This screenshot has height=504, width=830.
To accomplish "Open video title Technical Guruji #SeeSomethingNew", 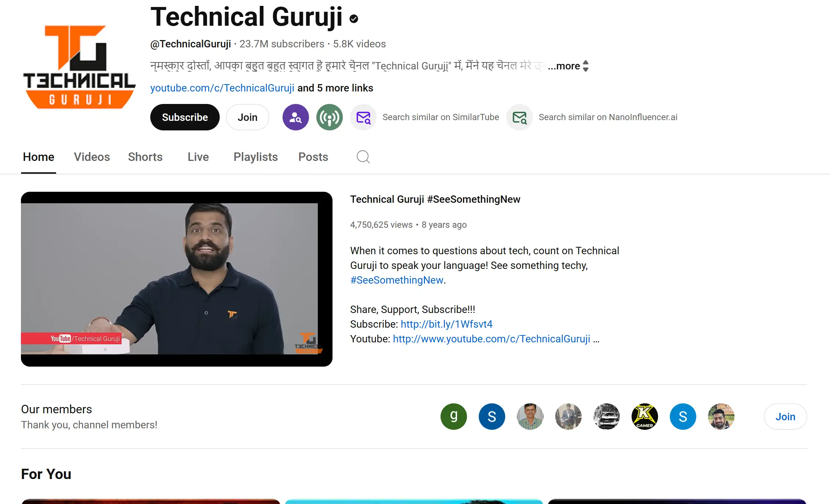I will point(435,199).
